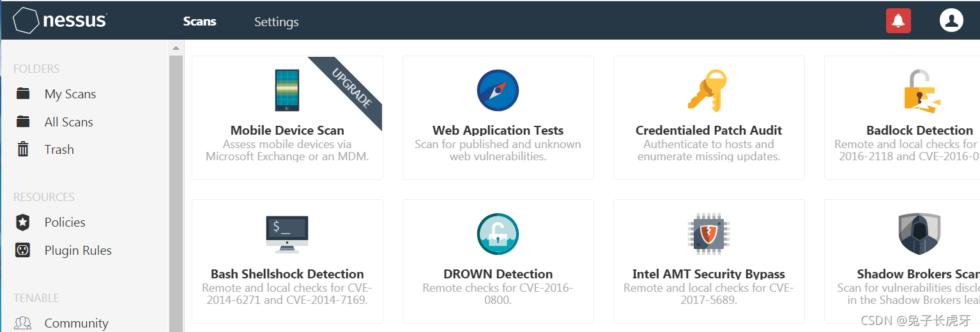This screenshot has height=332, width=980.
Task: Click the red notifications bell icon
Action: tap(898, 20)
